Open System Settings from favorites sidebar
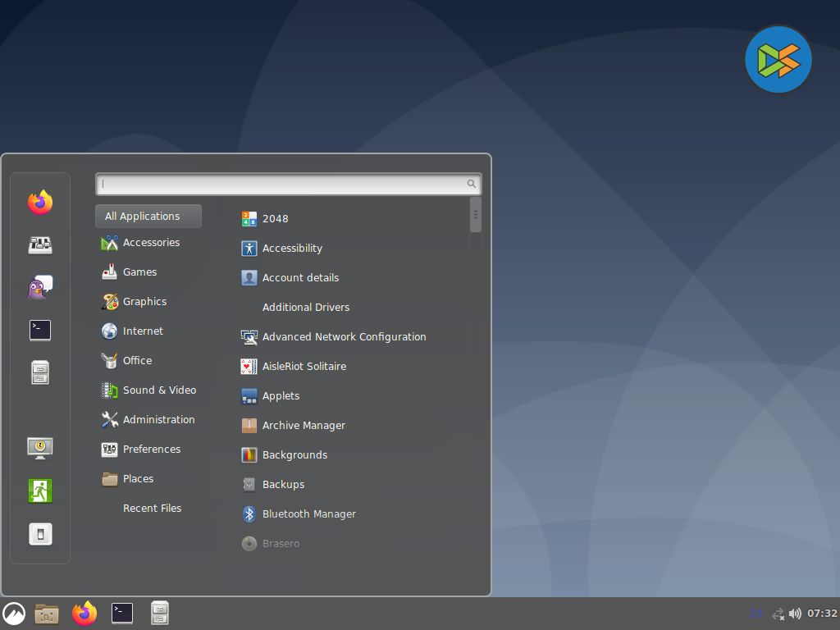Viewport: 840px width, 630px height. 40,244
